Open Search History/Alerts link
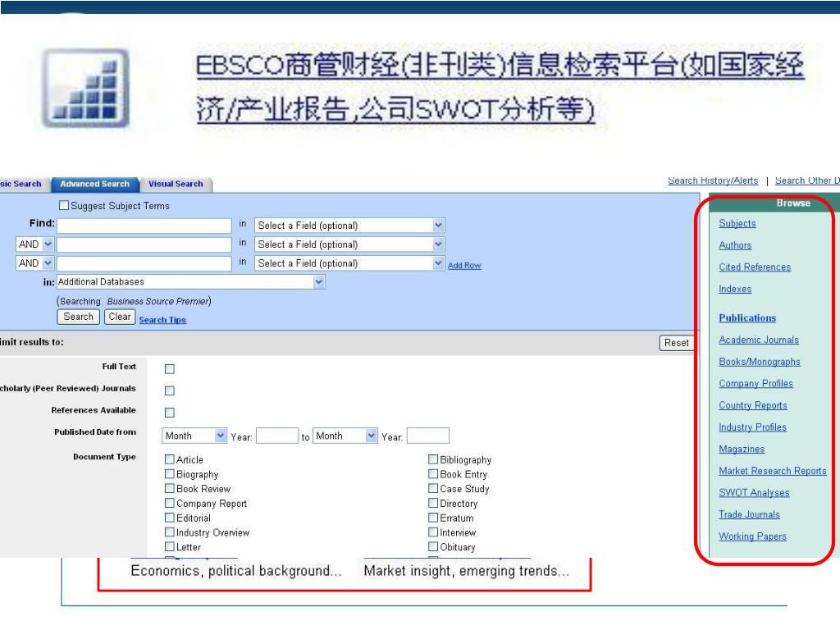840x630 pixels. (713, 180)
